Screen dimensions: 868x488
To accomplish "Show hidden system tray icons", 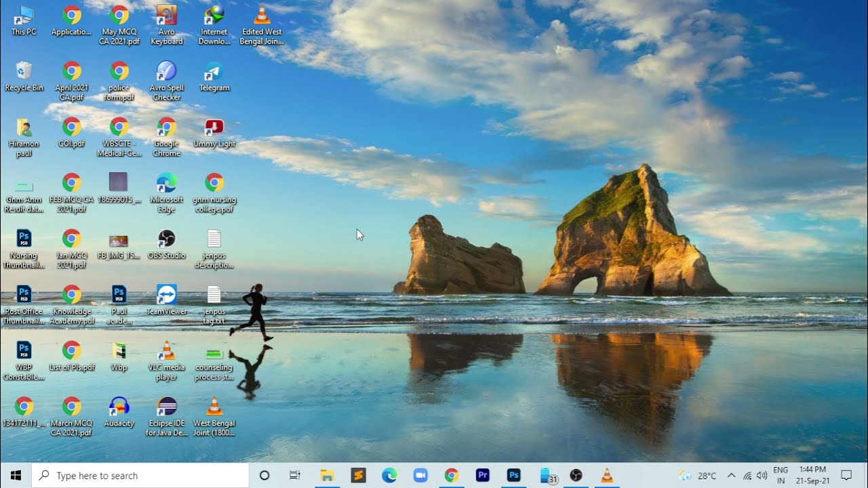I will (x=731, y=476).
